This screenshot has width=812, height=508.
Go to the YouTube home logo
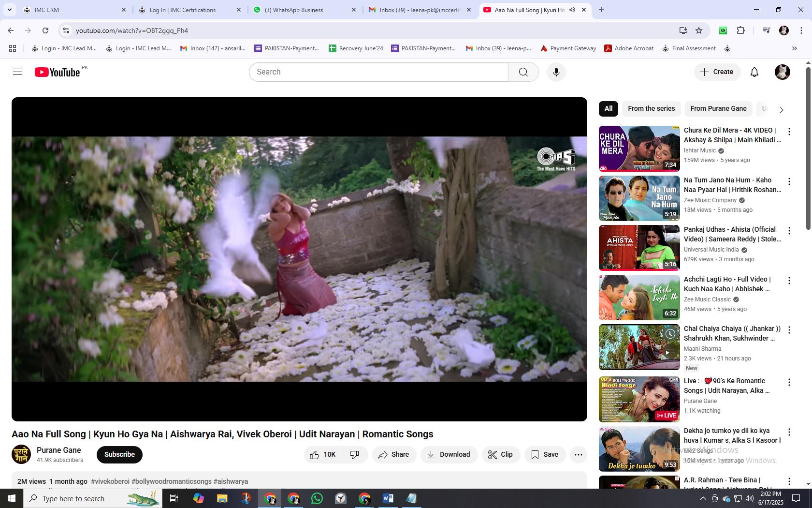[57, 72]
